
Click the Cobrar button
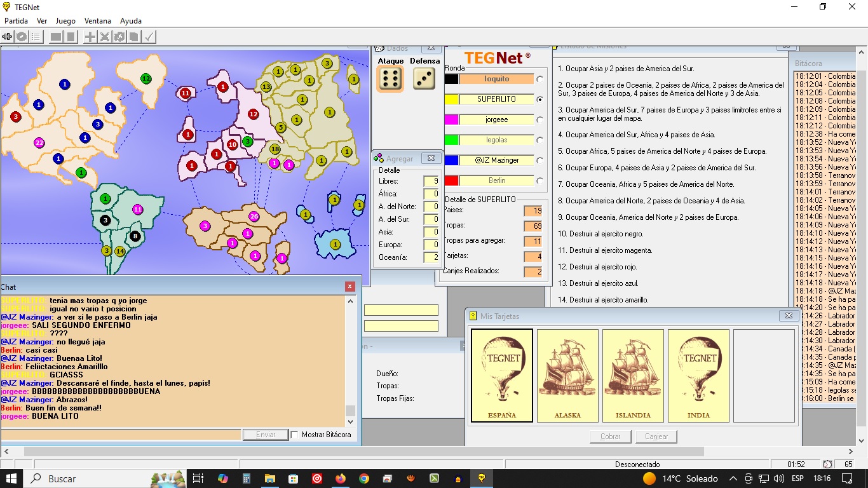click(610, 437)
